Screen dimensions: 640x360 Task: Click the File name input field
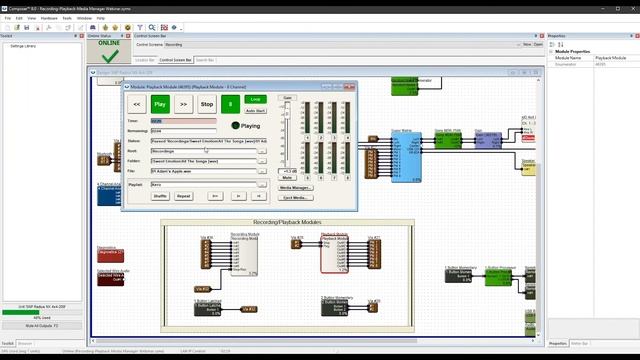204,171
